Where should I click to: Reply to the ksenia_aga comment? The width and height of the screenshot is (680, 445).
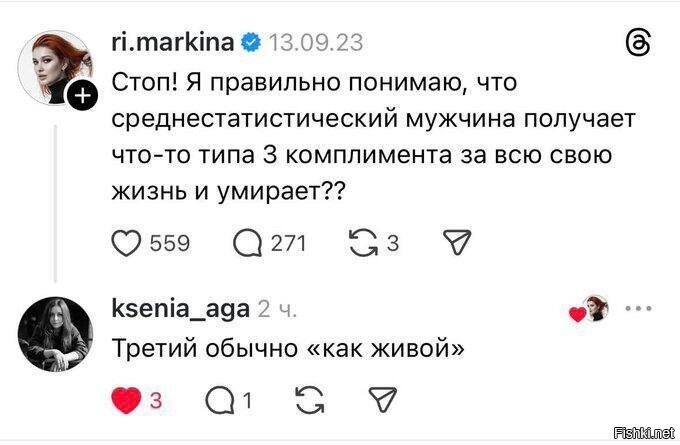217,402
